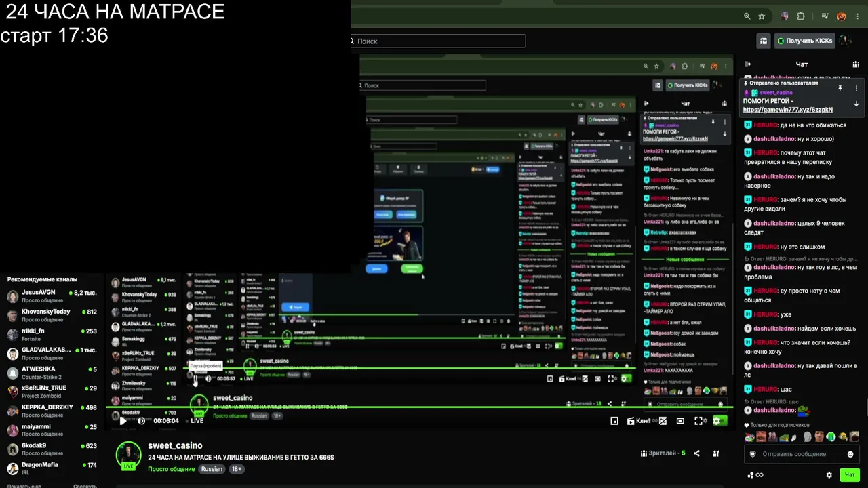Open the pinned message three-dot options
Screen dimensions: 868x488
click(x=856, y=88)
